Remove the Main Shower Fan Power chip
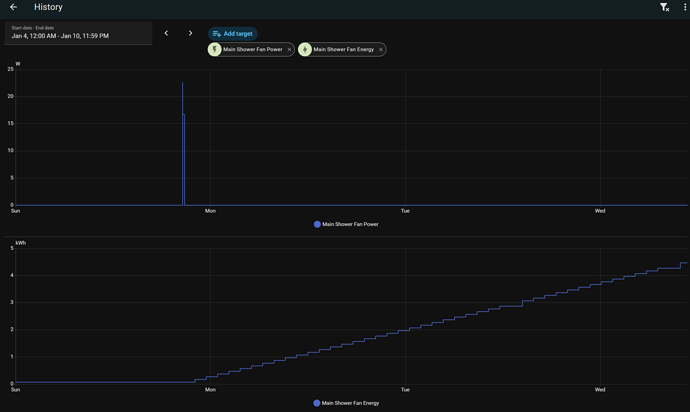This screenshot has width=690, height=412. (289, 49)
